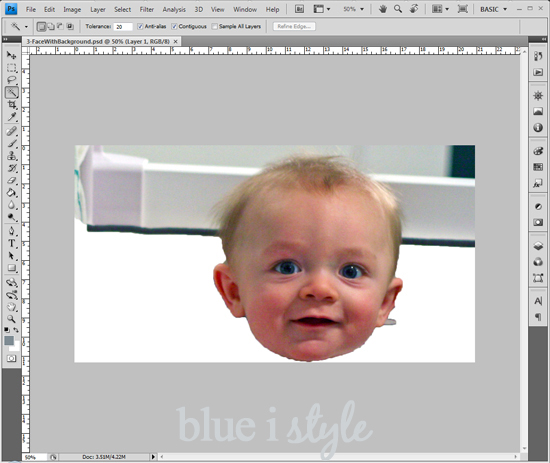550x463 pixels.
Task: Choose Subtract from selection mode
Action: 60,26
